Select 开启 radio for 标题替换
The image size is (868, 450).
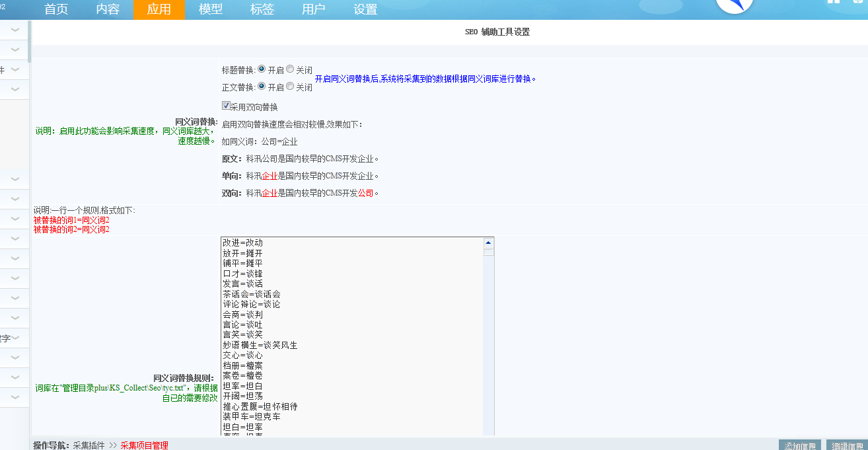point(262,69)
